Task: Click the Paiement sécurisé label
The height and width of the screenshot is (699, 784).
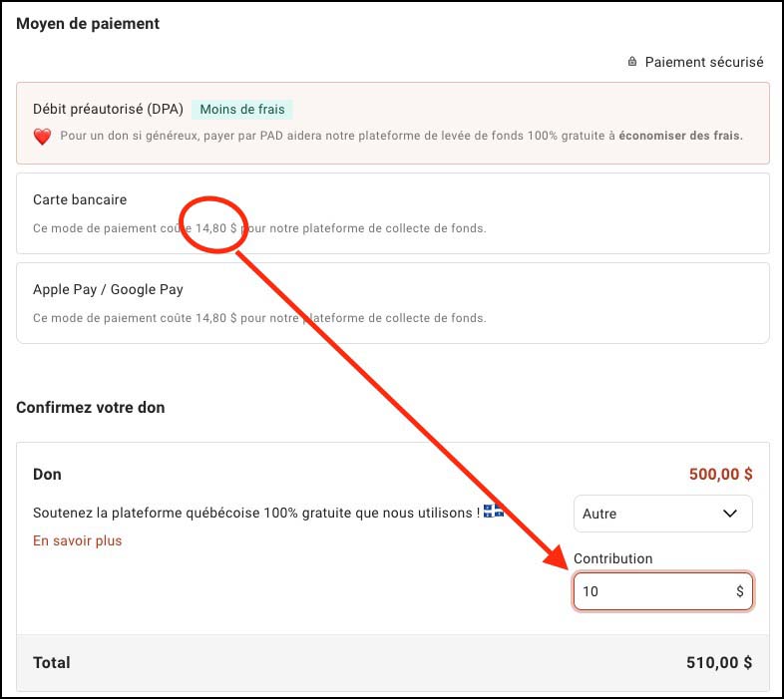Action: tap(704, 62)
